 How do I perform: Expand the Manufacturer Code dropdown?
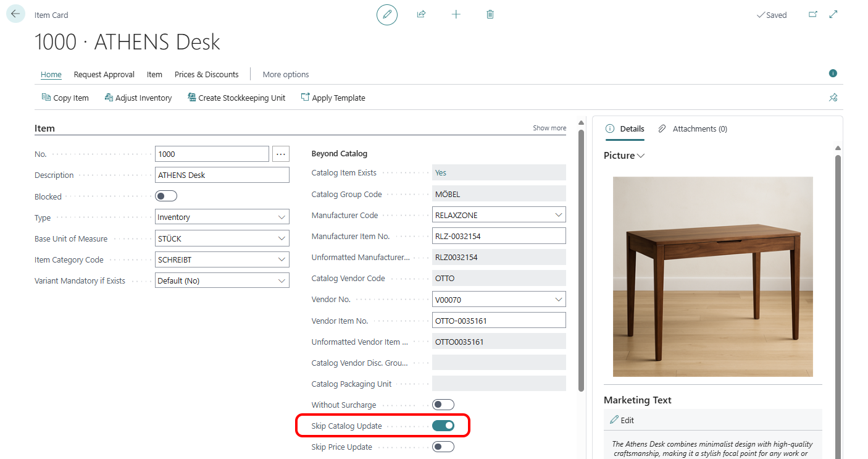(559, 215)
